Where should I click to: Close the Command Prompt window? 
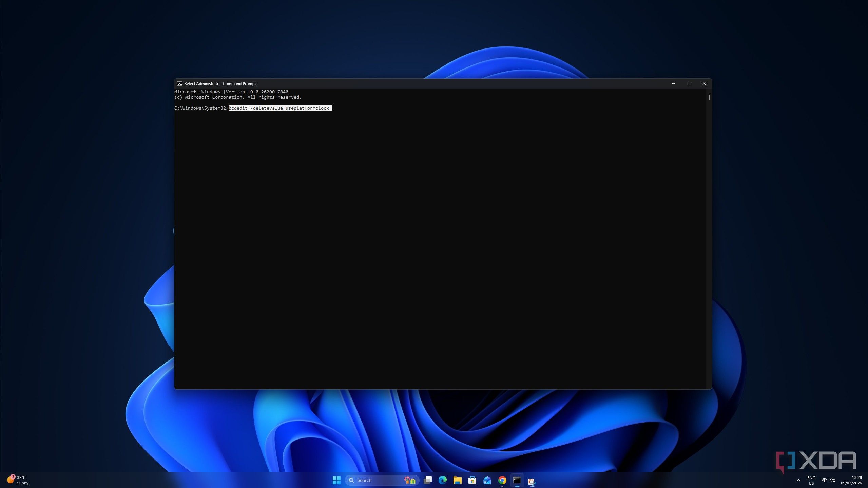(704, 83)
